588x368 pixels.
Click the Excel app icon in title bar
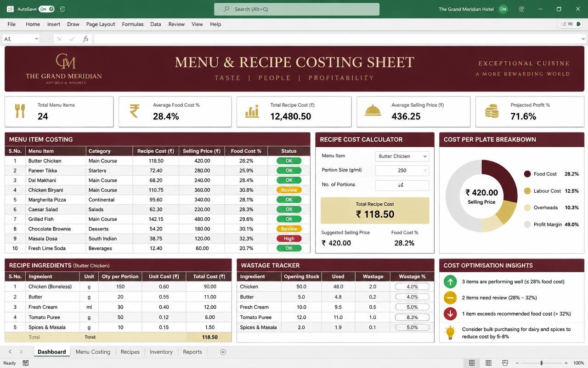tap(10, 9)
